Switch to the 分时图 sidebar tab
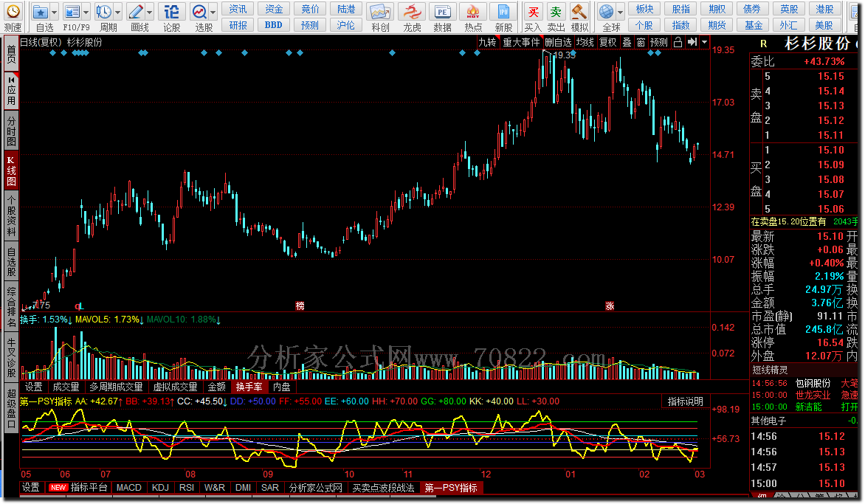 tap(11, 131)
